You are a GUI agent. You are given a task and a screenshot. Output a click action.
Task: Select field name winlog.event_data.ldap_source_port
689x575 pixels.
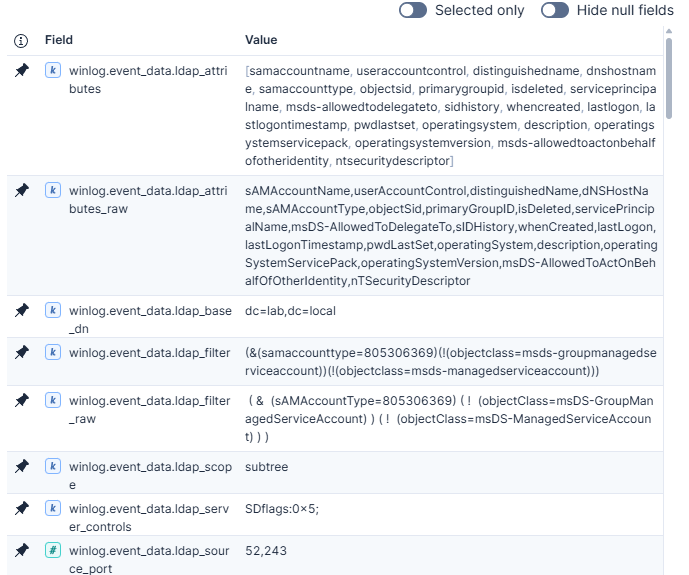pyautogui.click(x=149, y=559)
